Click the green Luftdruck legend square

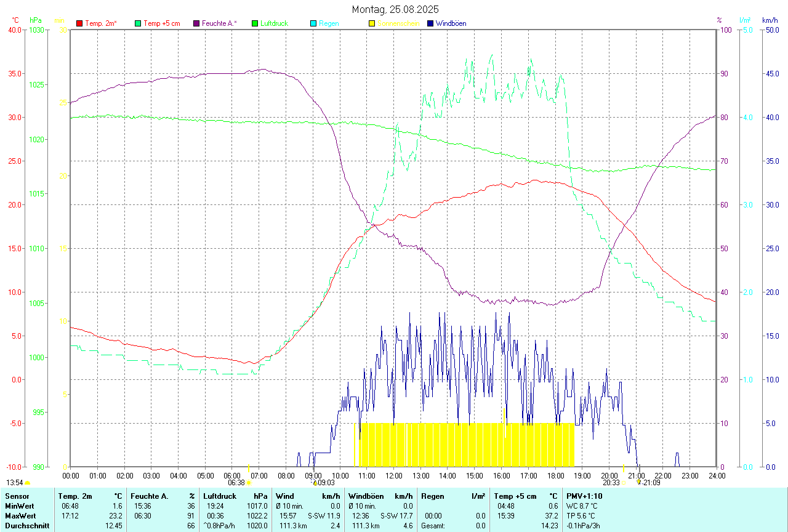click(255, 23)
